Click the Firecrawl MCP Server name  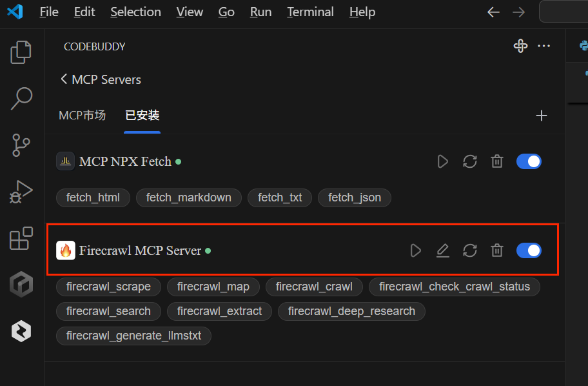pos(141,250)
